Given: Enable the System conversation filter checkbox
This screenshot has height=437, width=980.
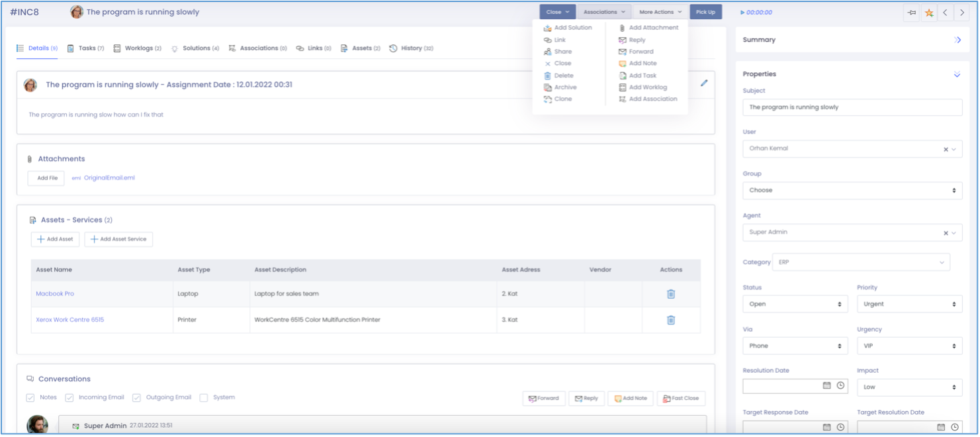Looking at the screenshot, I should click(204, 398).
